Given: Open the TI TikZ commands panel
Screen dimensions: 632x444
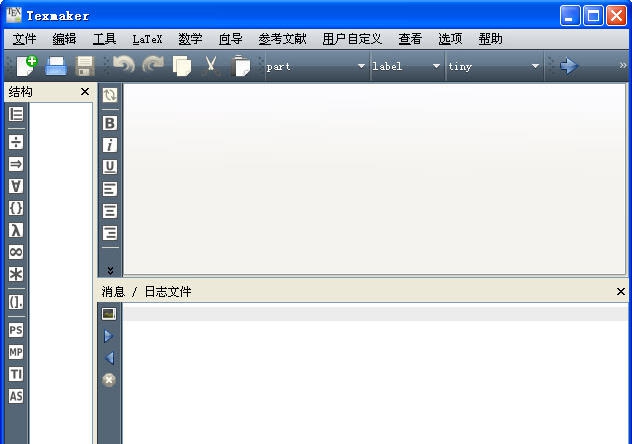Looking at the screenshot, I should [16, 374].
